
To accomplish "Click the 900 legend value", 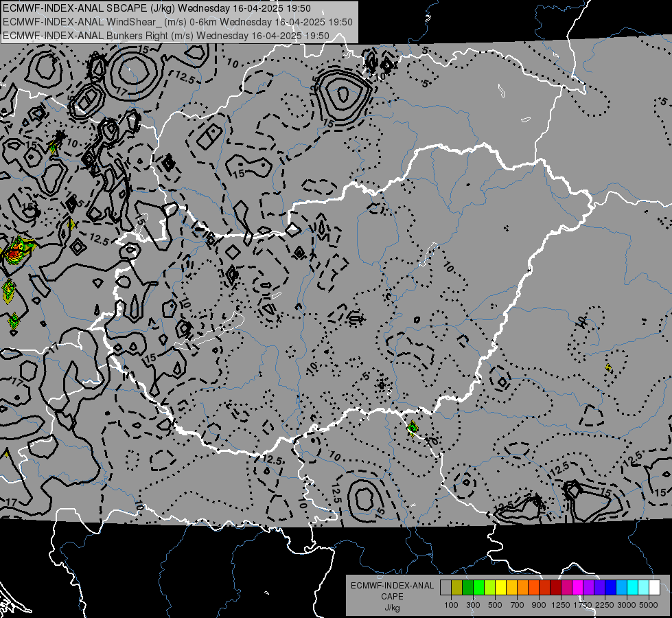I will click(539, 605).
